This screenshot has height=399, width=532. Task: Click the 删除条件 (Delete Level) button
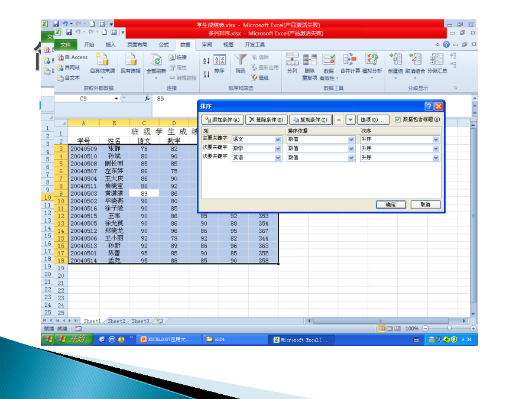(266, 119)
